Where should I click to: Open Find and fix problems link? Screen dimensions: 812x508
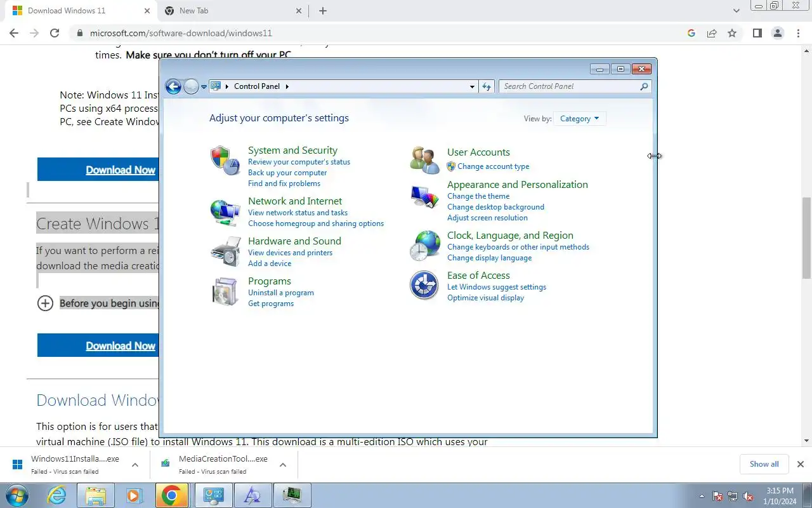284,184
